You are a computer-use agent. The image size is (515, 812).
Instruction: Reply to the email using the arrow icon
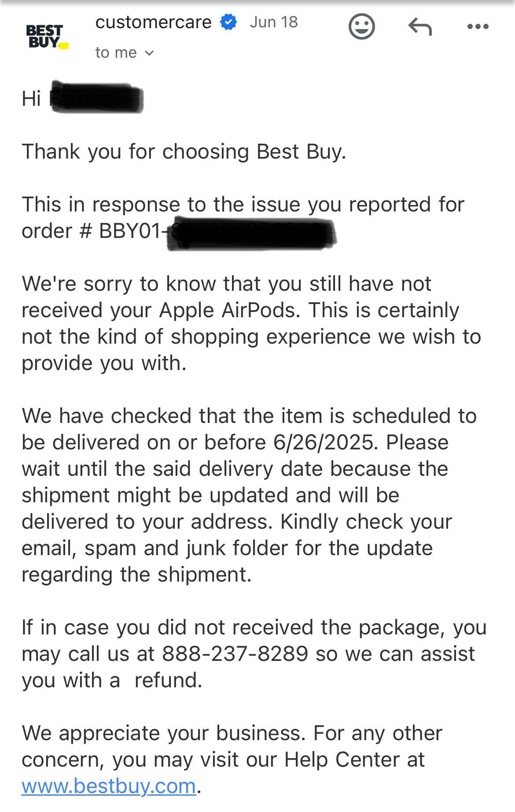(x=420, y=27)
